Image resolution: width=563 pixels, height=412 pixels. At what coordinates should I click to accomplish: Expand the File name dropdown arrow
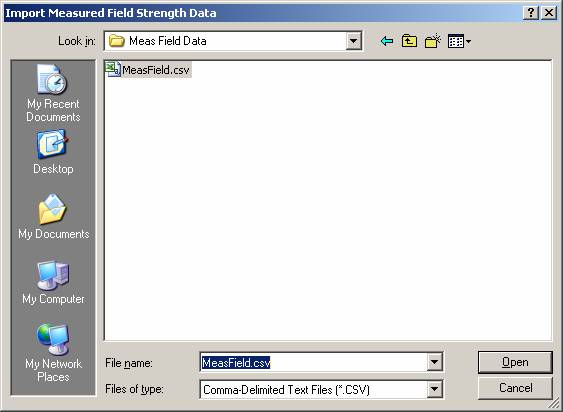click(434, 362)
